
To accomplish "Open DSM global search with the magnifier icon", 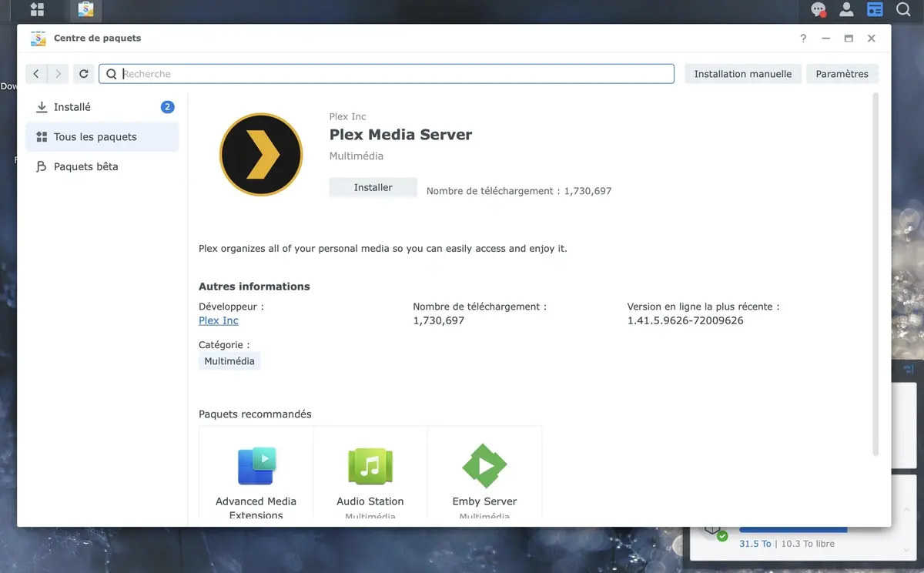I will (x=902, y=10).
